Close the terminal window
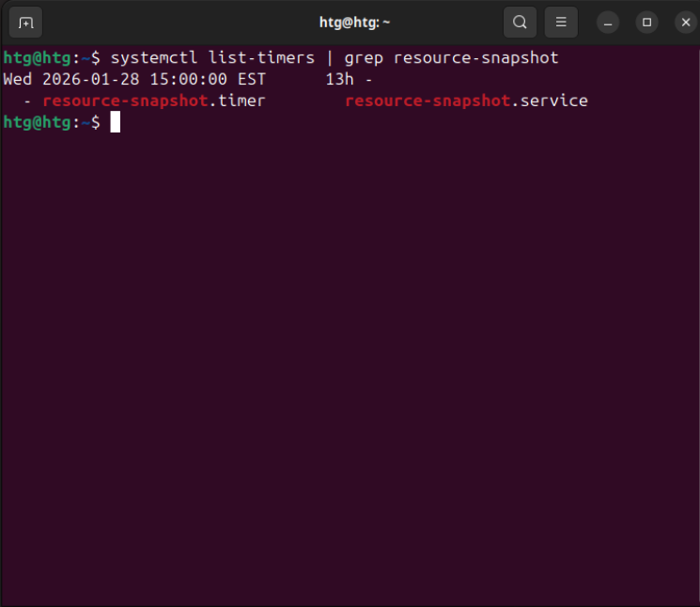The image size is (700, 607). tap(686, 23)
